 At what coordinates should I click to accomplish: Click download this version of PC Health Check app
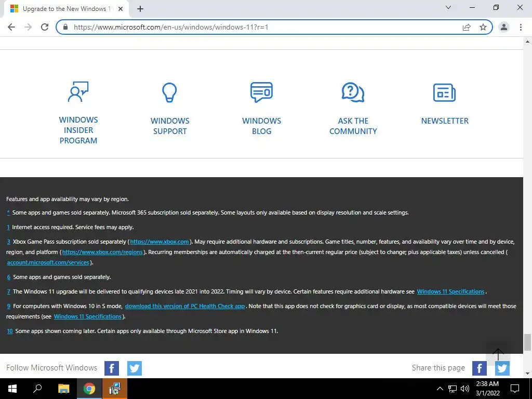click(185, 307)
